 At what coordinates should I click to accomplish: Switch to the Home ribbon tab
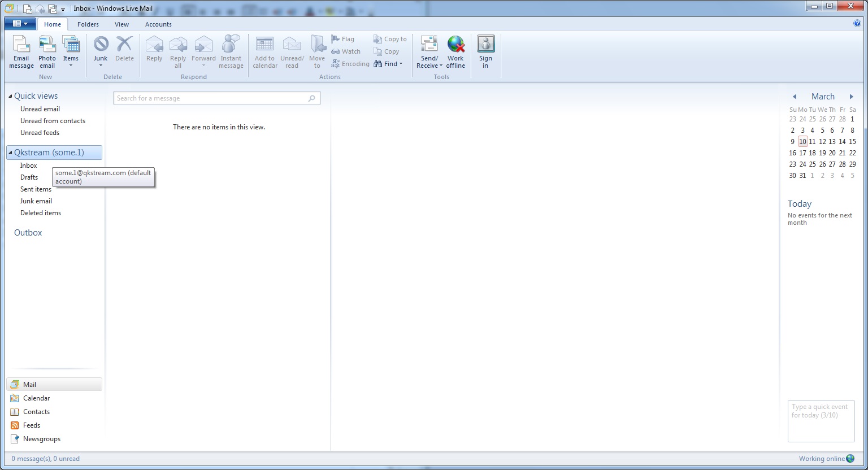[53, 24]
